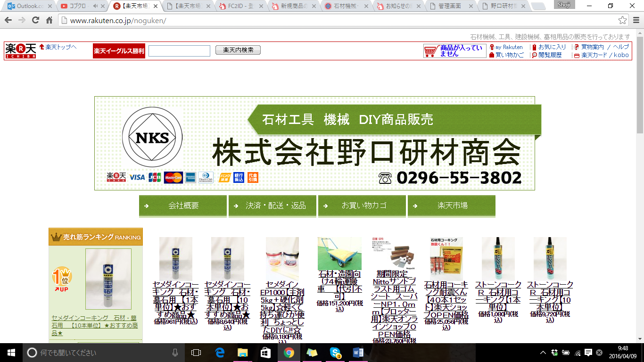The height and width of the screenshot is (362, 644).
Task: Open the 楽天市場 green navigation button
Action: (452, 206)
